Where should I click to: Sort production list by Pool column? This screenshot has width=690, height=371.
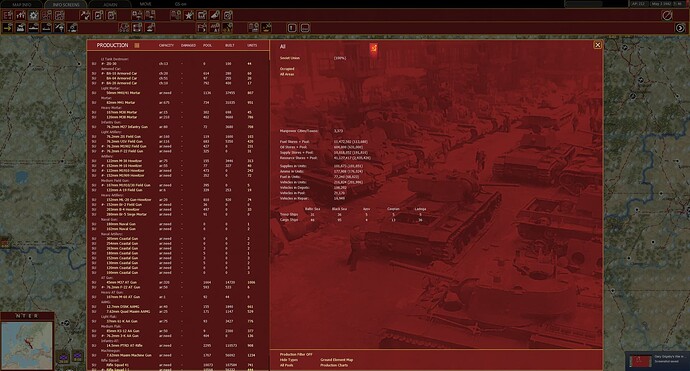click(x=207, y=45)
